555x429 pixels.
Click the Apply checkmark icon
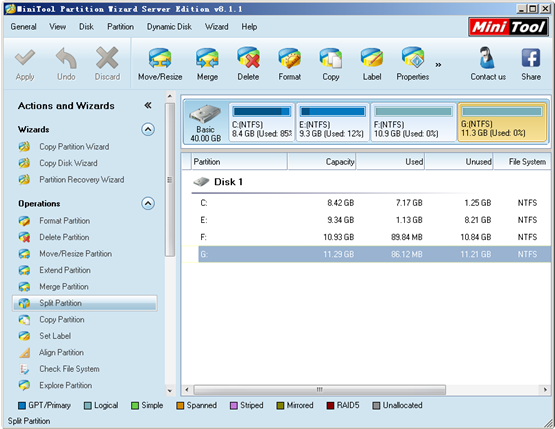pyautogui.click(x=25, y=58)
